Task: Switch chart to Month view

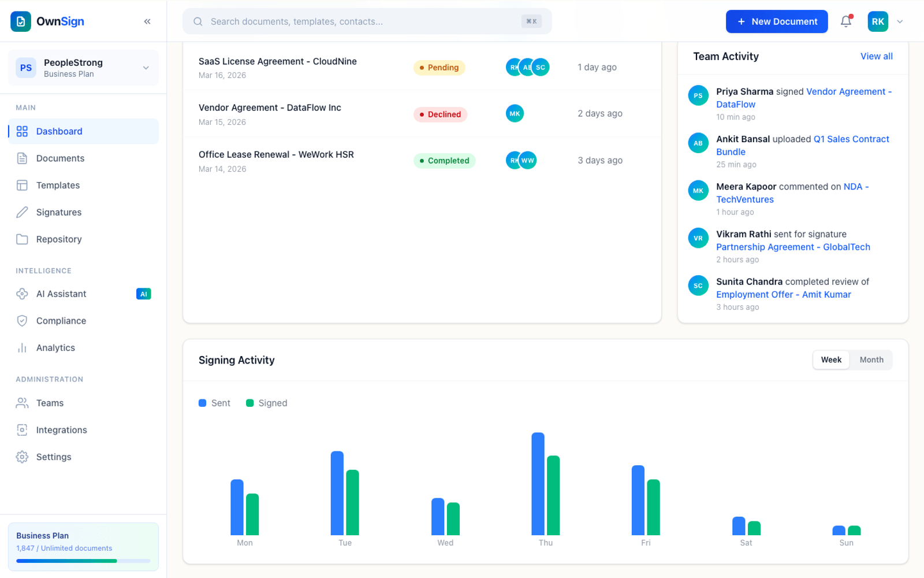Action: (871, 360)
